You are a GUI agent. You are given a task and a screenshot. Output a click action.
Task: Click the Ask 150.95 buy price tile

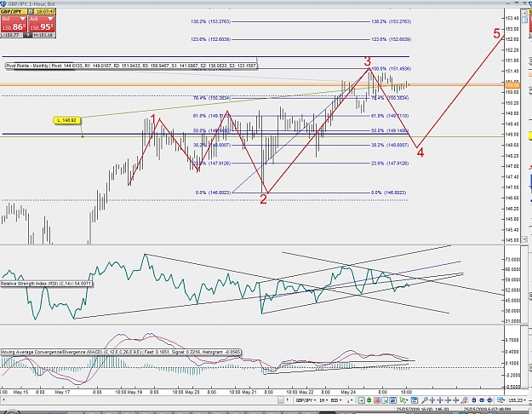(42, 24)
